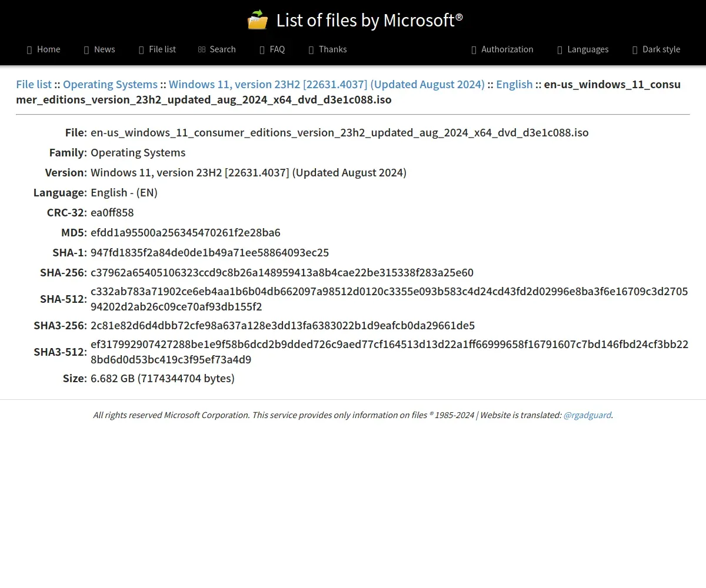Open the Search page
Image resolution: width=706 pixels, height=588 pixels.
pos(217,49)
